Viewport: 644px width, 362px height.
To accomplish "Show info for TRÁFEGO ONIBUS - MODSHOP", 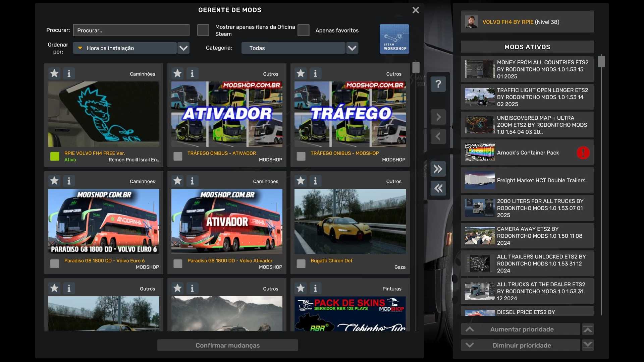I will [315, 73].
